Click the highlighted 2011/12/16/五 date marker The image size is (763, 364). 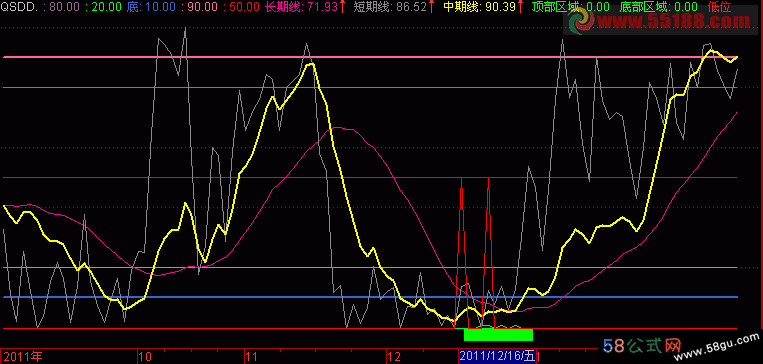[497, 356]
